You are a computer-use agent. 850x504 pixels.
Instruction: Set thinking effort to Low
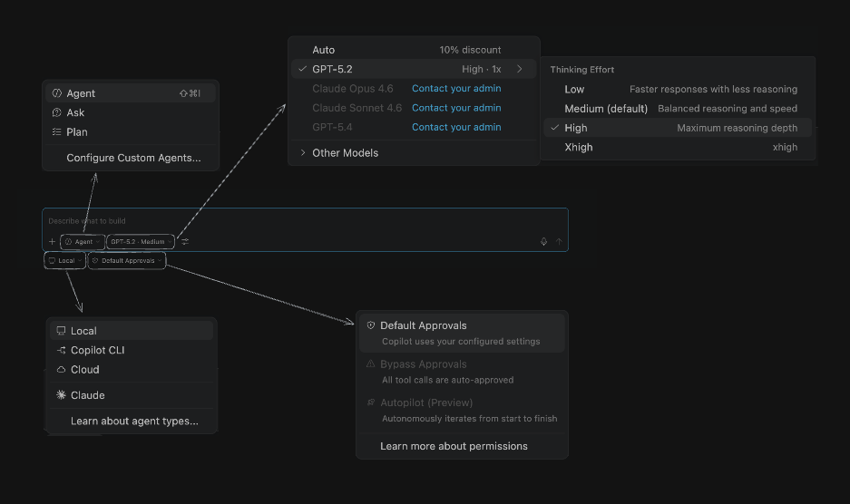pyautogui.click(x=678, y=89)
